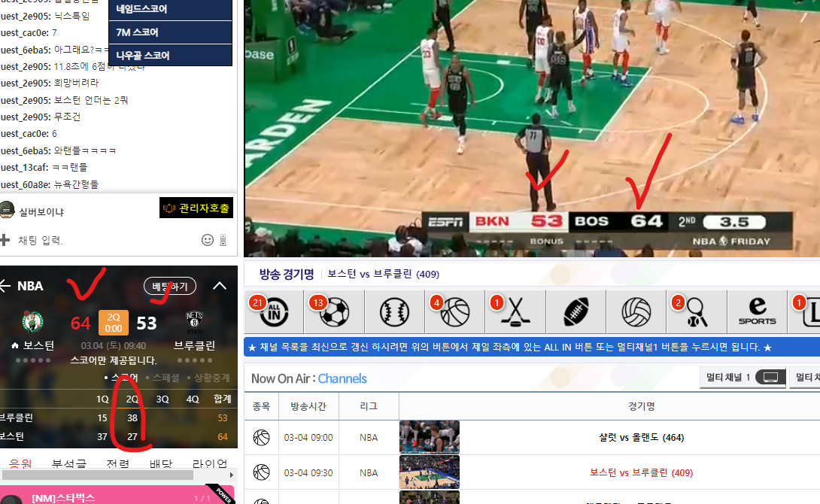
Task: Select the 스페셜 view radio option
Action: [x=162, y=378]
